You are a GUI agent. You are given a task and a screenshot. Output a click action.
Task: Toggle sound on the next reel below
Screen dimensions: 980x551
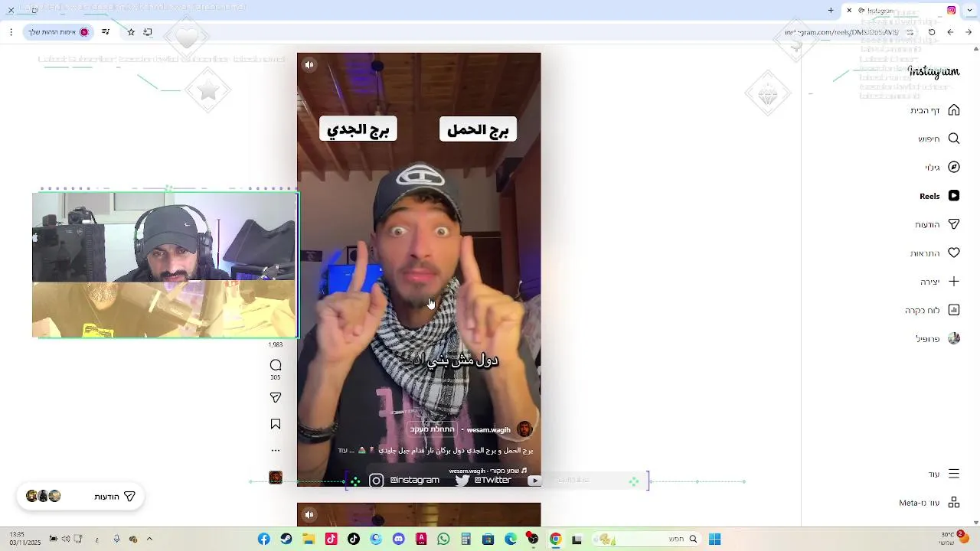click(x=309, y=514)
